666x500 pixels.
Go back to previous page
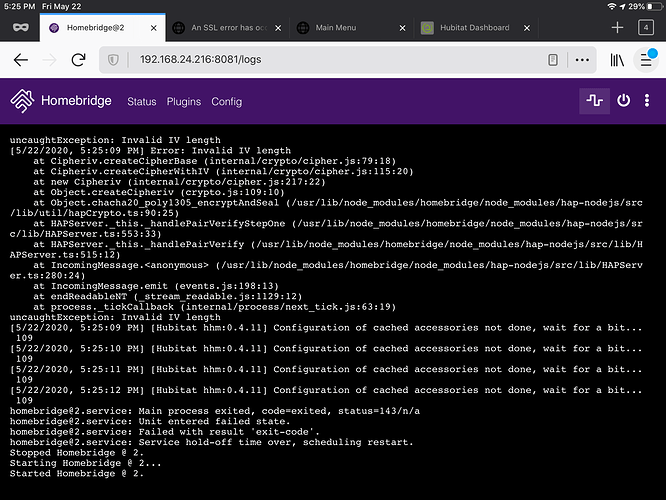[x=20, y=60]
